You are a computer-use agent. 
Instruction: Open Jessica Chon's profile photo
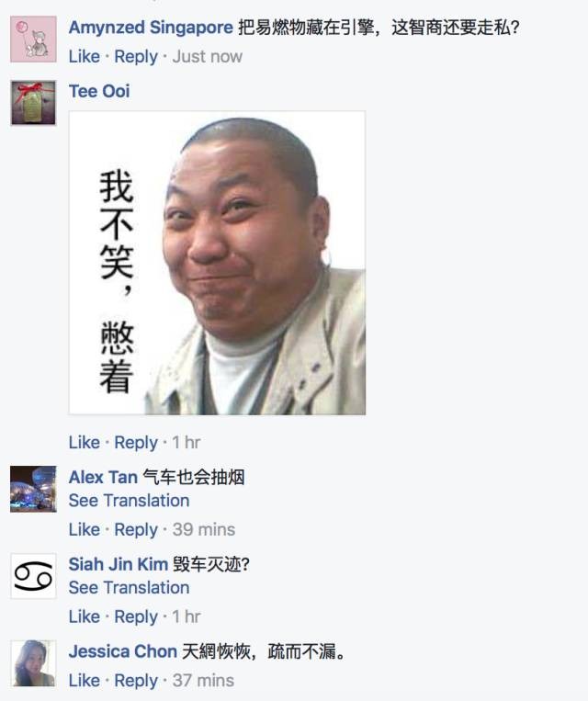(x=34, y=663)
